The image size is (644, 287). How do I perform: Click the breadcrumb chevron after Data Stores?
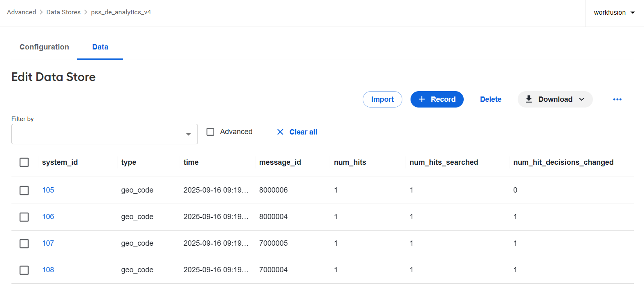coord(86,12)
